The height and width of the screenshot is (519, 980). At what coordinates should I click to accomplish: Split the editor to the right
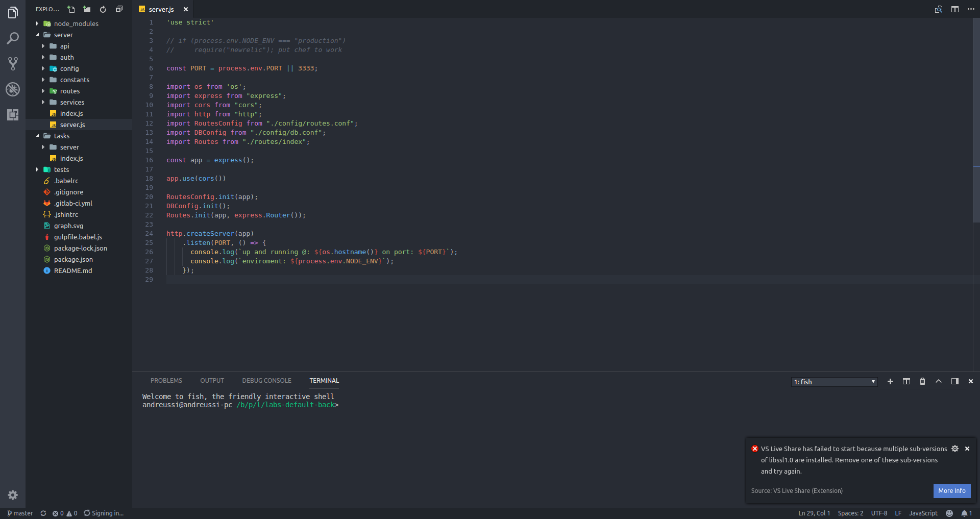955,9
